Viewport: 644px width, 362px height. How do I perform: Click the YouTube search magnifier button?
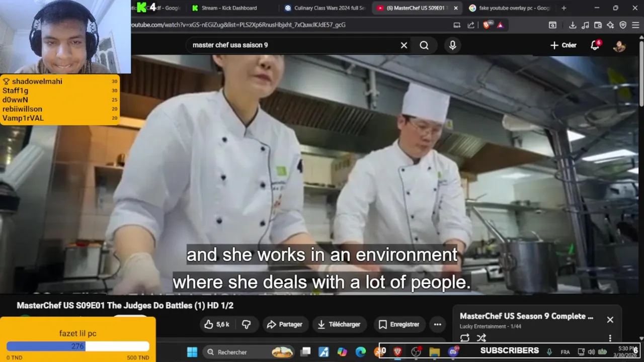pos(424,45)
